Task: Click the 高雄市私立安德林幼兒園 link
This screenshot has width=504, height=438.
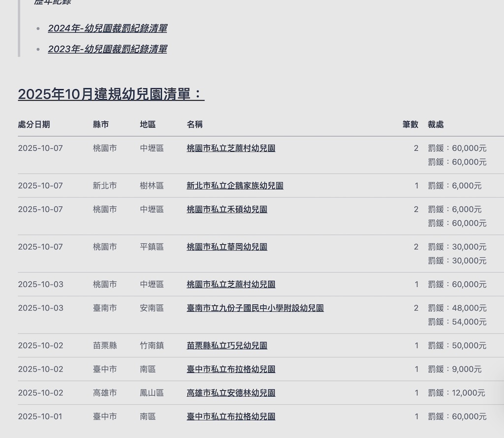Action: [x=230, y=393]
